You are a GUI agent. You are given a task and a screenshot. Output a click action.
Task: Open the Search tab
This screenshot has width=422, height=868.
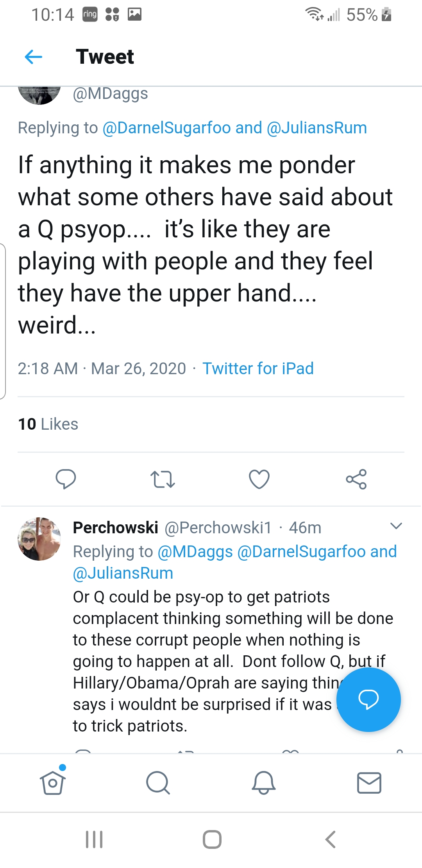pyautogui.click(x=158, y=783)
